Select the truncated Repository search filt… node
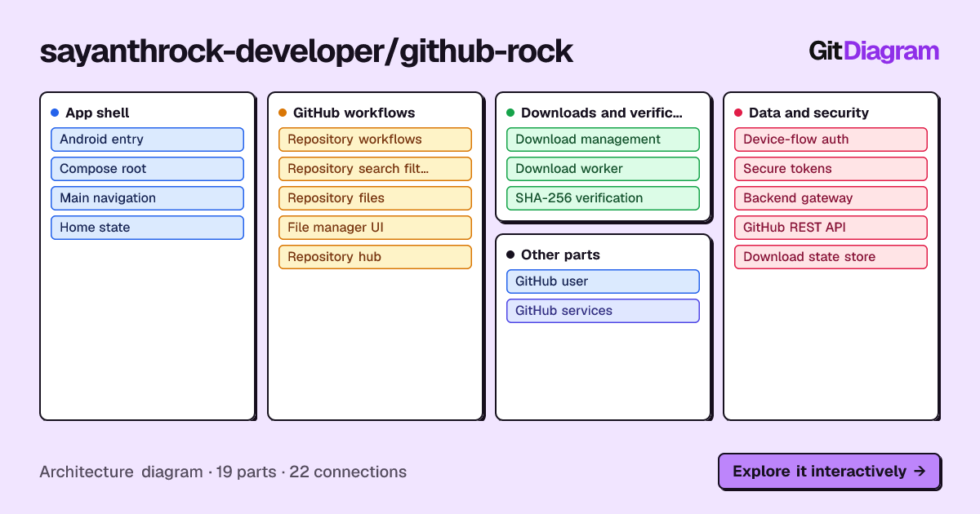This screenshot has width=980, height=514. tap(375, 169)
